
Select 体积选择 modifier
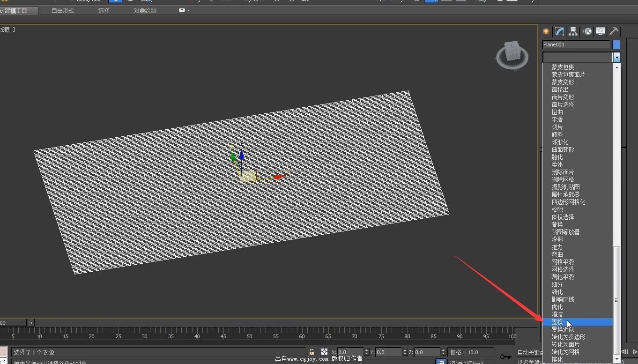pyautogui.click(x=578, y=217)
